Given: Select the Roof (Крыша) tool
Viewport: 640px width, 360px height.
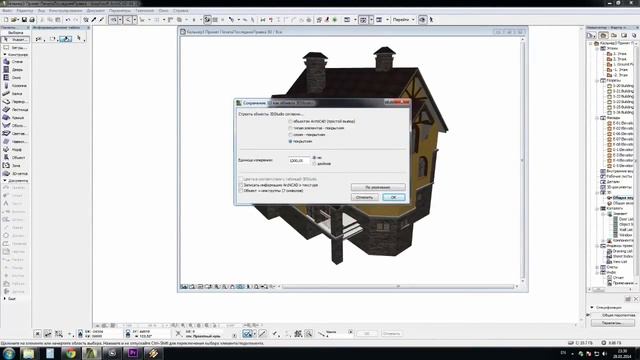Looking at the screenshot, I should [x=15, y=118].
